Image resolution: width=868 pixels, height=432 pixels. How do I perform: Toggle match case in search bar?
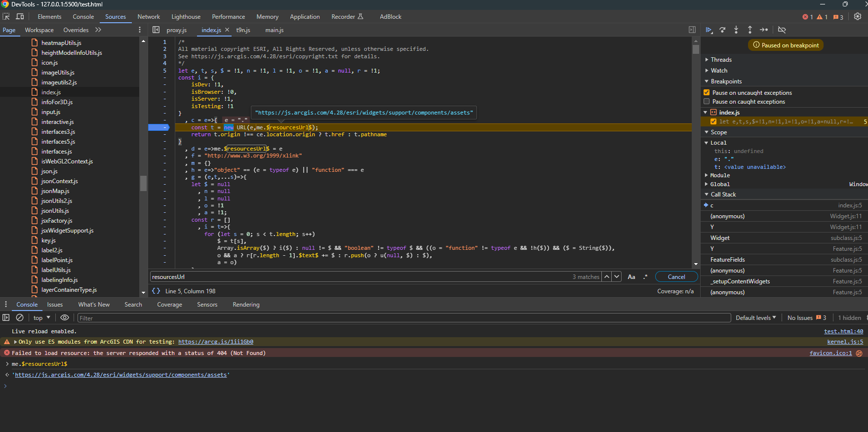click(x=631, y=277)
